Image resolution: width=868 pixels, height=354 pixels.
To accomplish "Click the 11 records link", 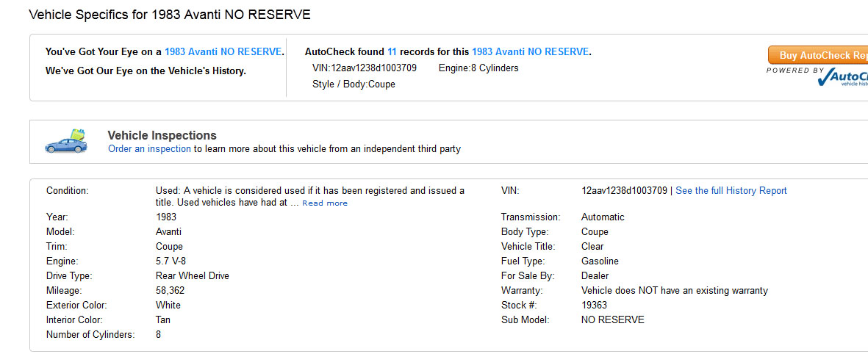I will [392, 52].
